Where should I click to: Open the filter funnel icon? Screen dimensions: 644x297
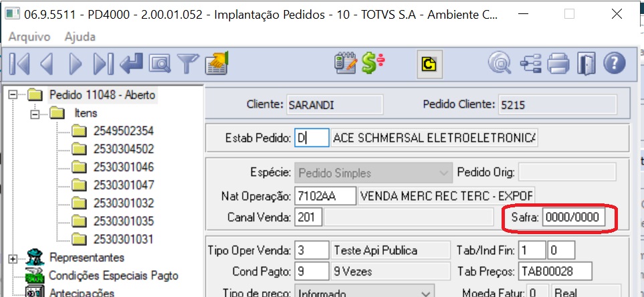(188, 64)
